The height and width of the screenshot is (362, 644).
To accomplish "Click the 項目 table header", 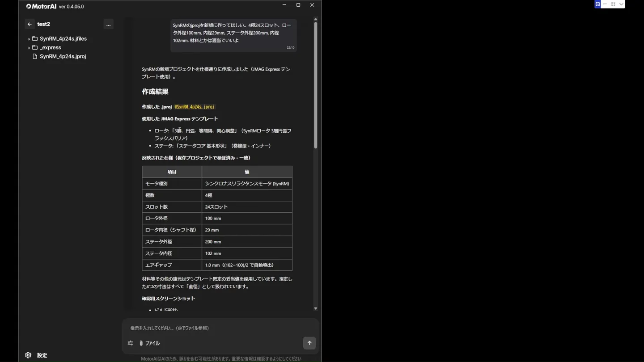I will [x=172, y=172].
